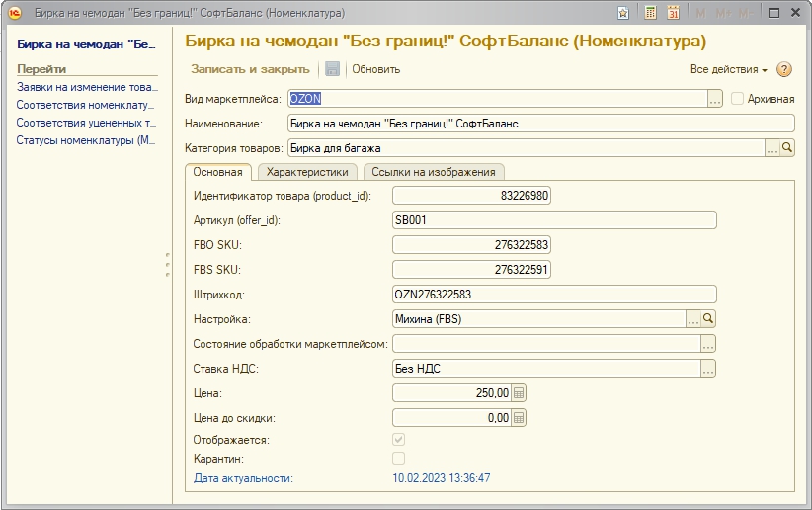Toggle the Отображается checkbox

399,439
